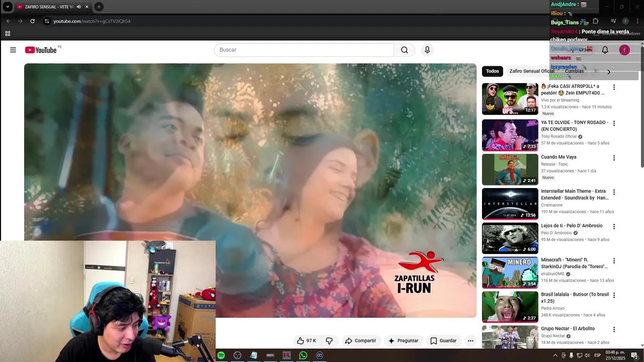Open the Lejos de ti thumbnail
The image size is (644, 362).
[510, 238]
